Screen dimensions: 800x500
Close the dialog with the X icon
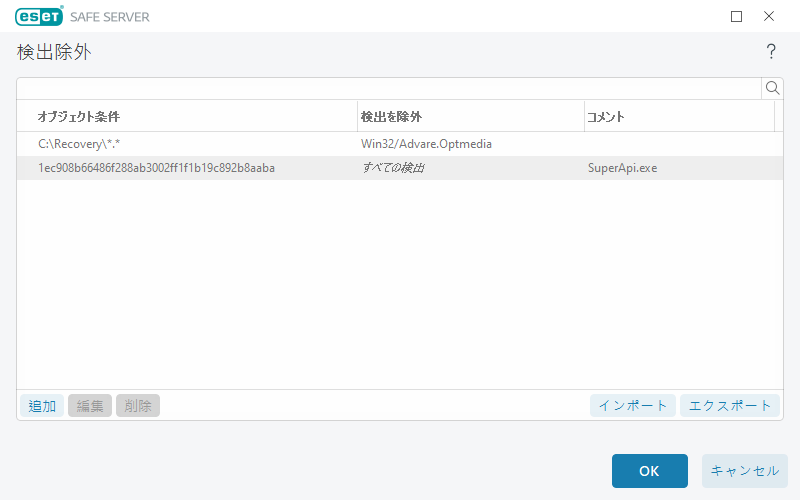point(769,16)
